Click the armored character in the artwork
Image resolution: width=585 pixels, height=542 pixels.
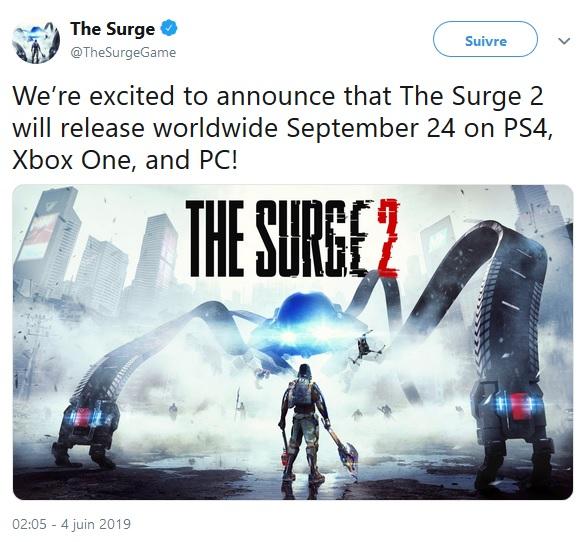(x=303, y=423)
